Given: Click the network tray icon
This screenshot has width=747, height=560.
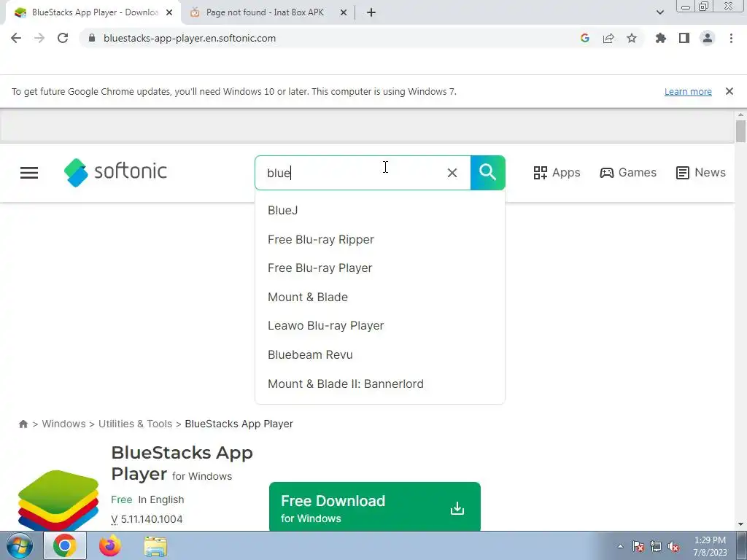Looking at the screenshot, I should click(656, 546).
